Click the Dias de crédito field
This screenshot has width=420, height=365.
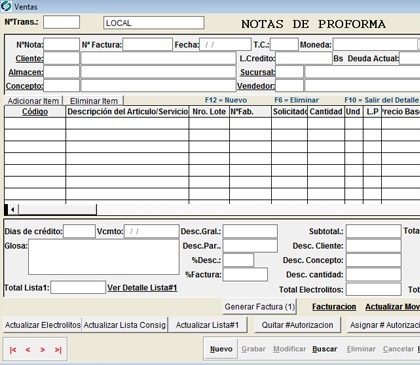(x=79, y=231)
